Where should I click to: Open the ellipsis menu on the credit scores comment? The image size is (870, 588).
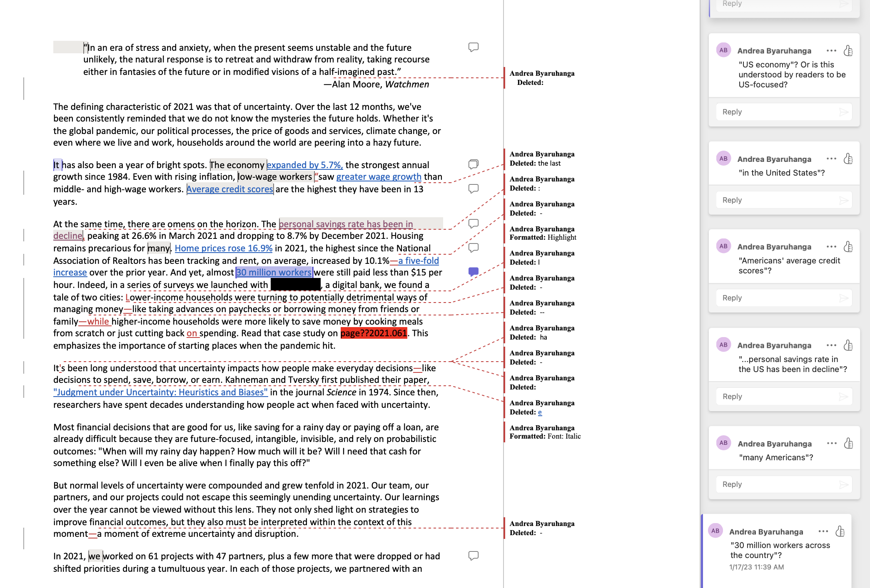click(x=831, y=247)
